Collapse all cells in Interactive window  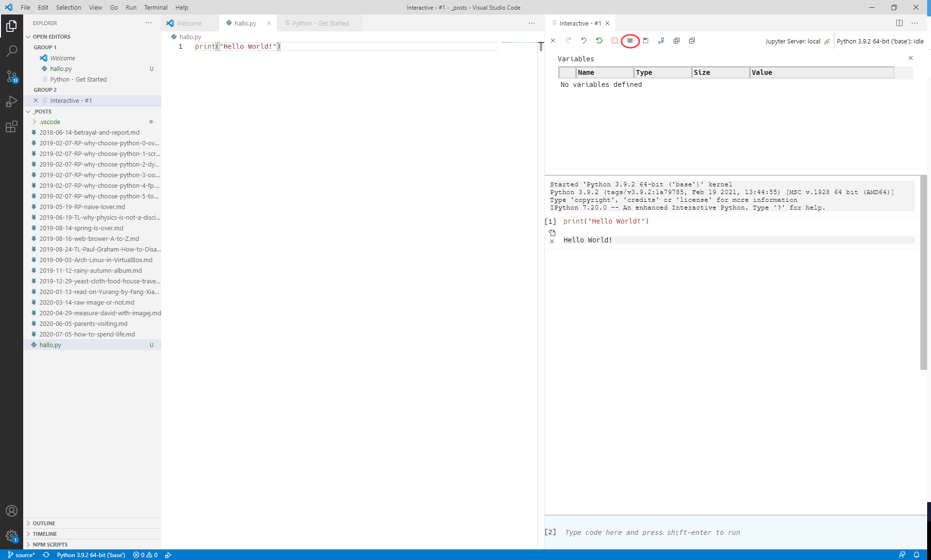692,41
